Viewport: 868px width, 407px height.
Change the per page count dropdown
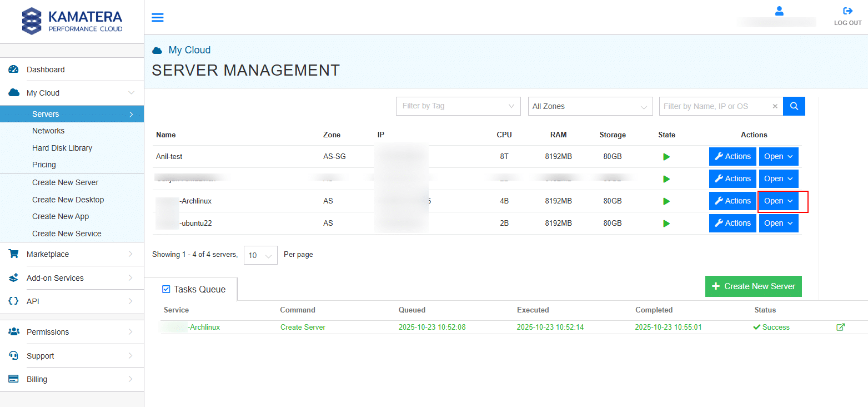(x=260, y=255)
